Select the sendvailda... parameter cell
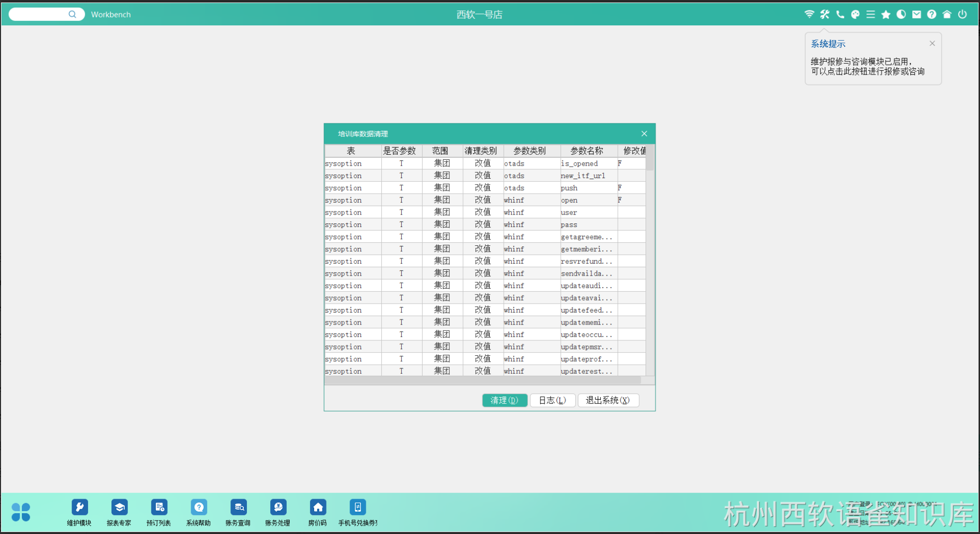Viewport: 980px width, 534px height. coord(589,273)
